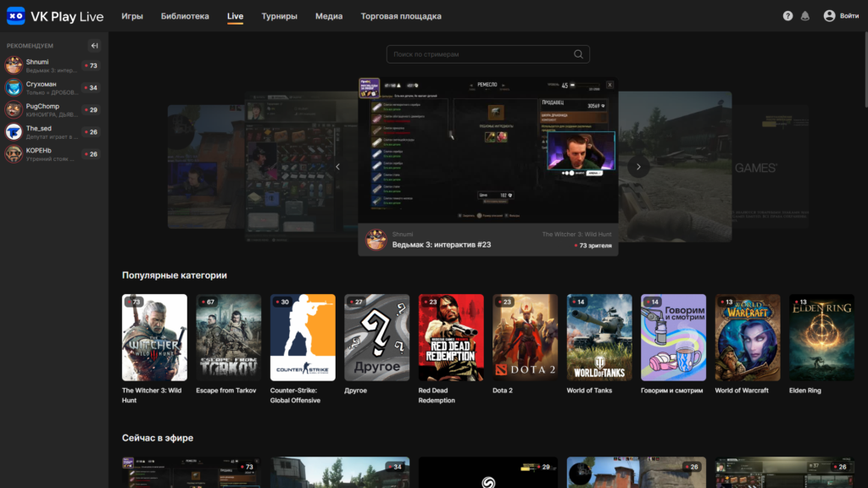
Task: Open Торговая площадка marketplace
Action: pyautogui.click(x=401, y=16)
